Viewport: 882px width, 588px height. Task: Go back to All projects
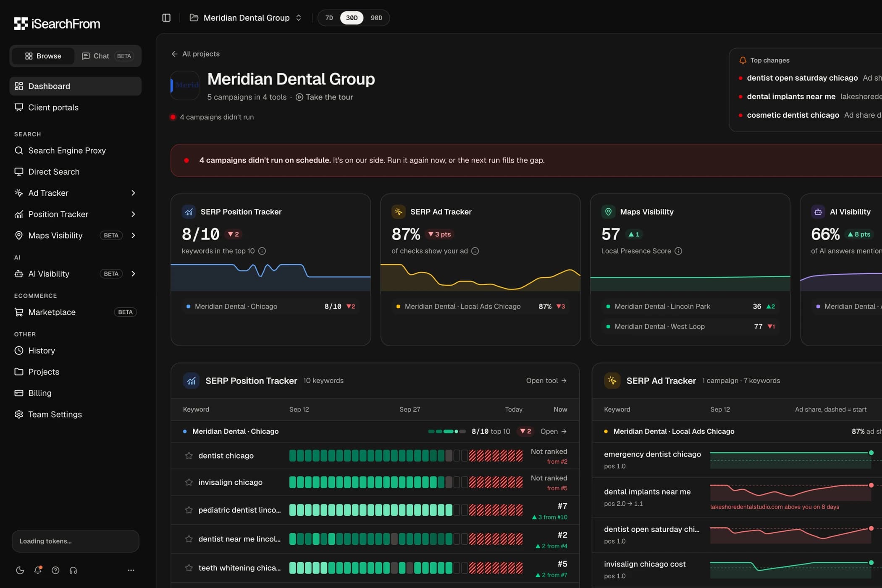[x=195, y=54]
